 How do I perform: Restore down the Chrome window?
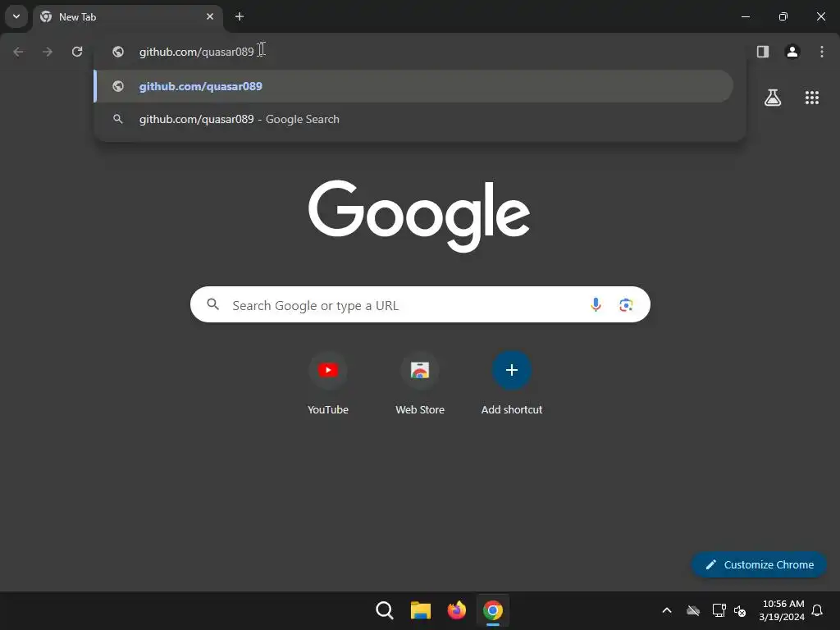coord(783,16)
